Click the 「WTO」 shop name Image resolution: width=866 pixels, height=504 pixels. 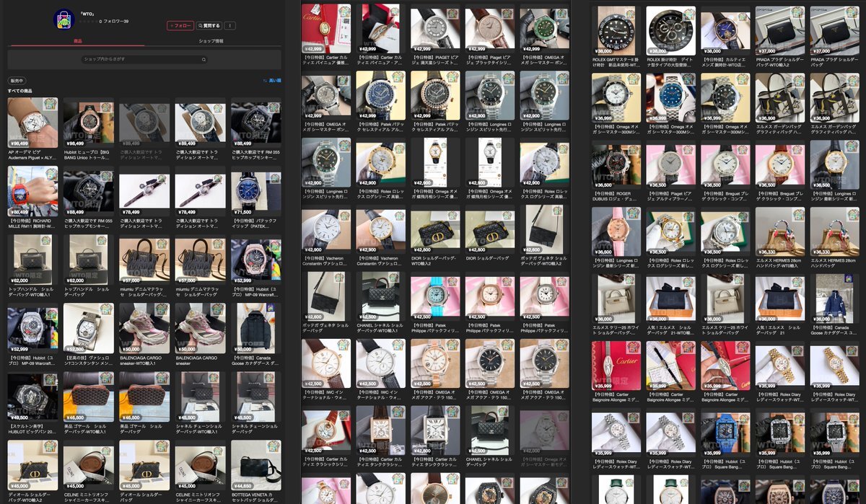click(x=89, y=14)
